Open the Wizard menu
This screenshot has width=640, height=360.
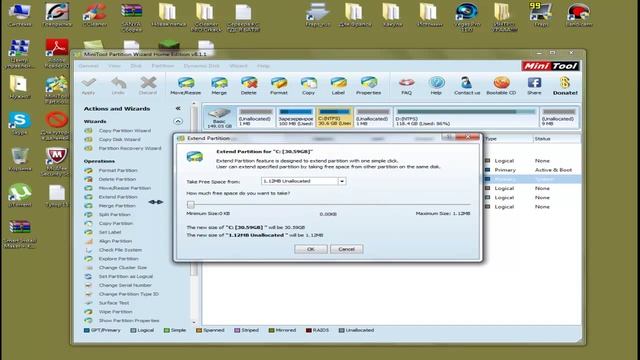[238, 66]
